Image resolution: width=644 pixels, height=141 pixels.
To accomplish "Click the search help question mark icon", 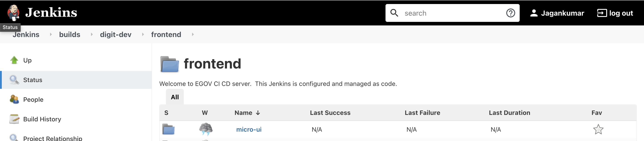I will [x=510, y=13].
